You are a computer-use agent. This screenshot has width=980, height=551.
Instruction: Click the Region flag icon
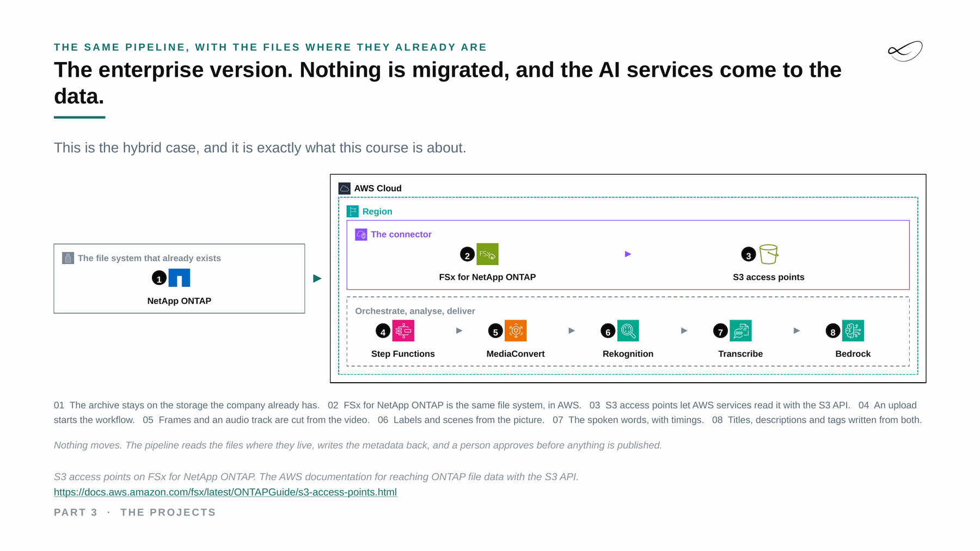[x=353, y=211]
